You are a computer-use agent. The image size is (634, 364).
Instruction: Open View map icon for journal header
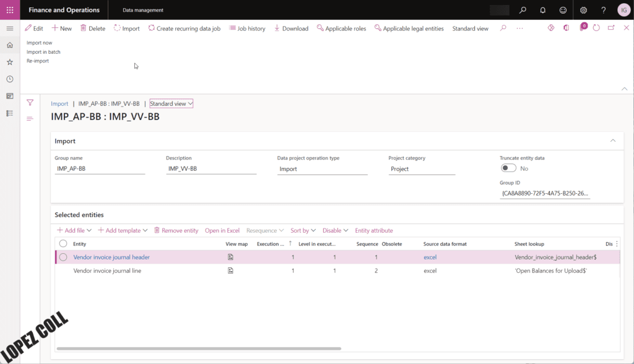tap(230, 257)
